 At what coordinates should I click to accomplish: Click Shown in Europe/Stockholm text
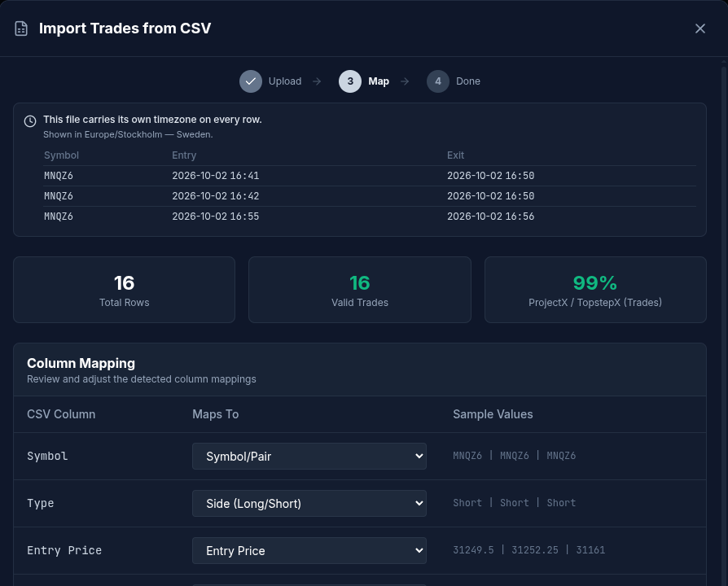click(128, 134)
